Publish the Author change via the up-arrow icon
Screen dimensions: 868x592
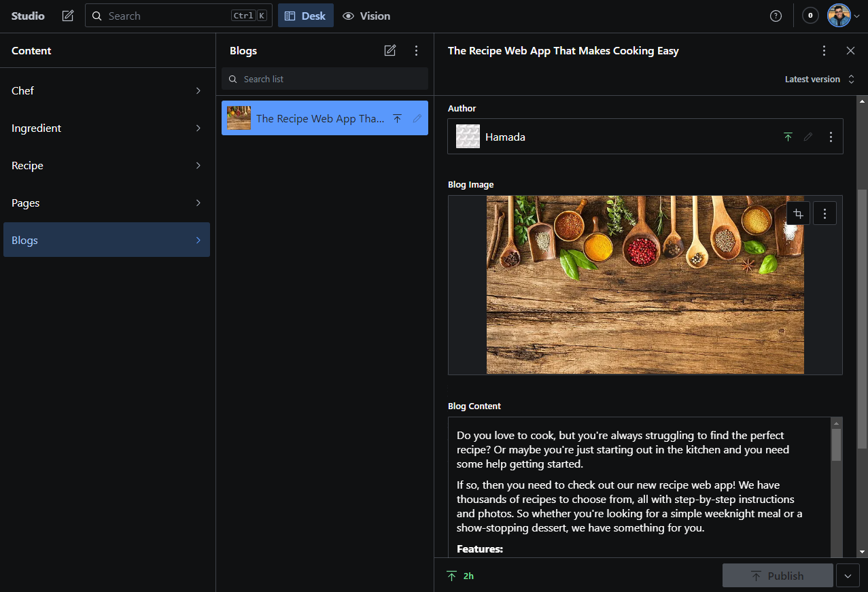pos(788,136)
